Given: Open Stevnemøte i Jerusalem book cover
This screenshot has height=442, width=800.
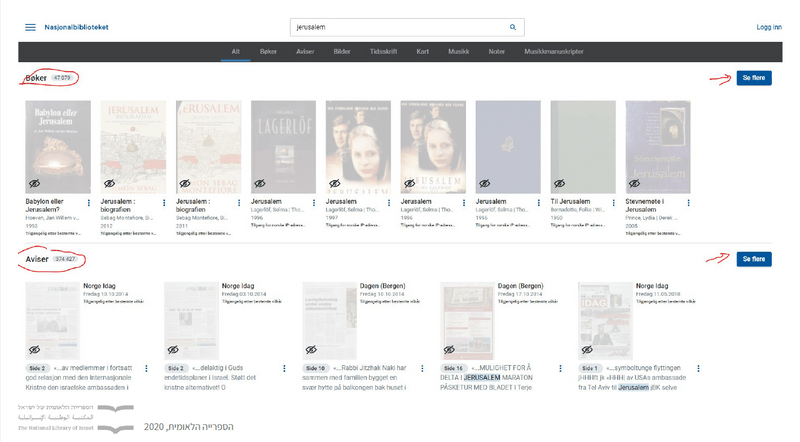Looking at the screenshot, I should click(657, 146).
